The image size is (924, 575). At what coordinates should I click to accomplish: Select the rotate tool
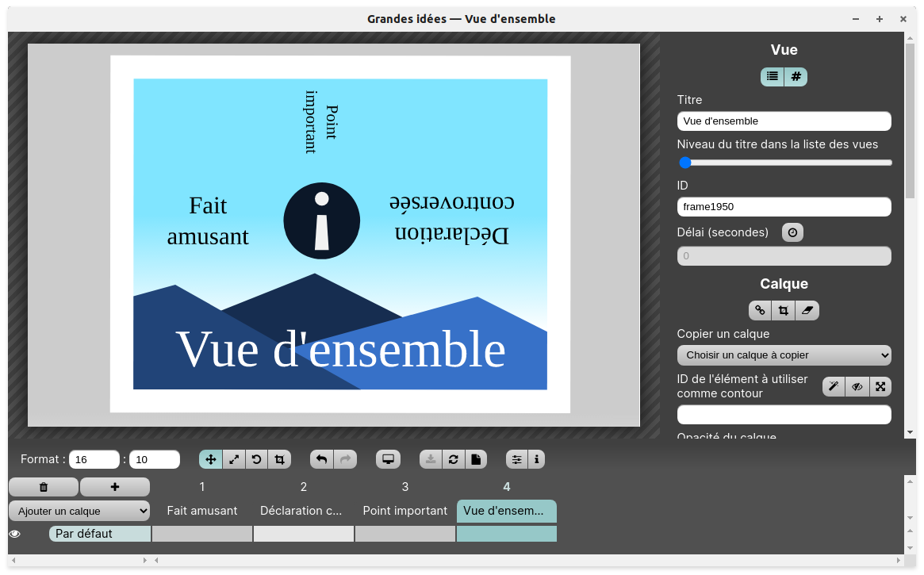(256, 458)
